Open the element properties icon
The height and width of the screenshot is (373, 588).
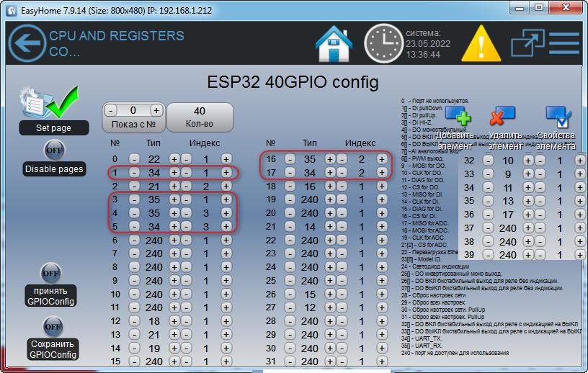[x=558, y=116]
